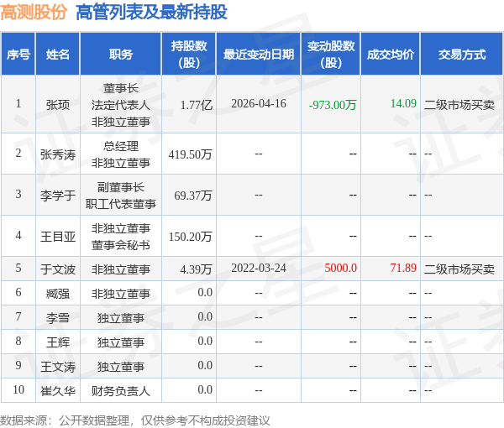504x428 pixels.
Task: Click 独立董事 in 王文涛's row
Action: [x=121, y=367]
